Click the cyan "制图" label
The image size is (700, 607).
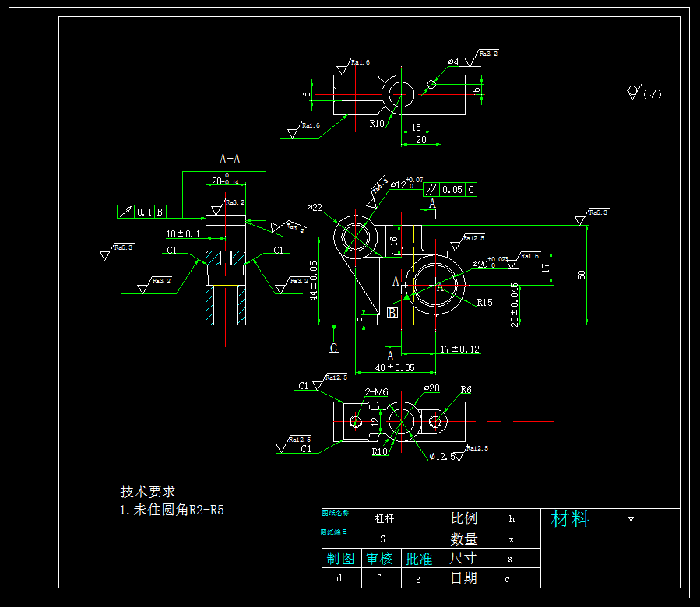point(340,558)
